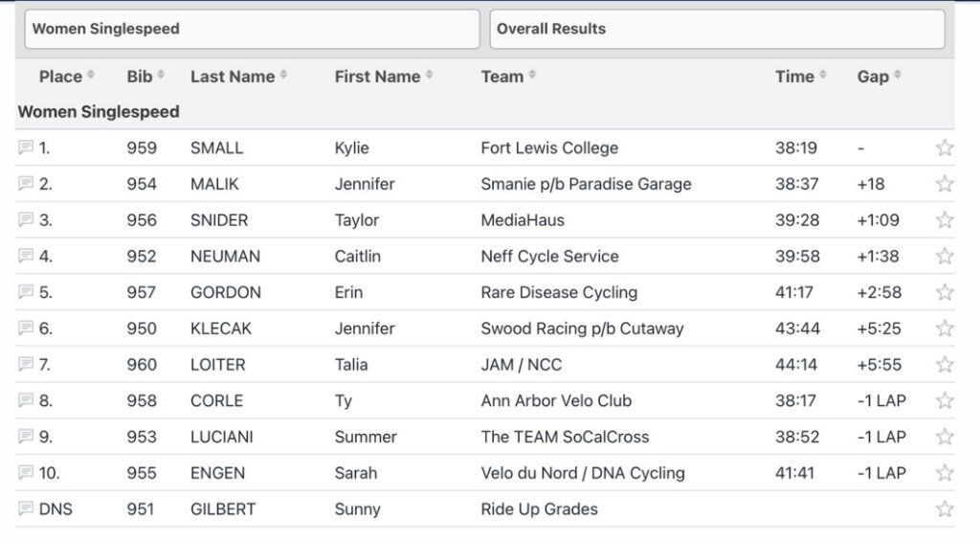Star Taylor Snider's result
The width and height of the screenshot is (980, 543).
pyautogui.click(x=945, y=219)
